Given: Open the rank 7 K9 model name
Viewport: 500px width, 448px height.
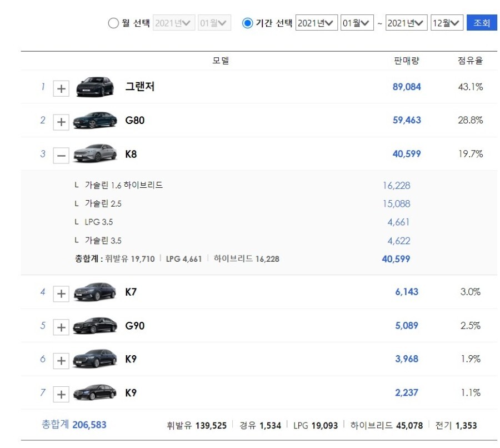Looking at the screenshot, I should (x=131, y=393).
